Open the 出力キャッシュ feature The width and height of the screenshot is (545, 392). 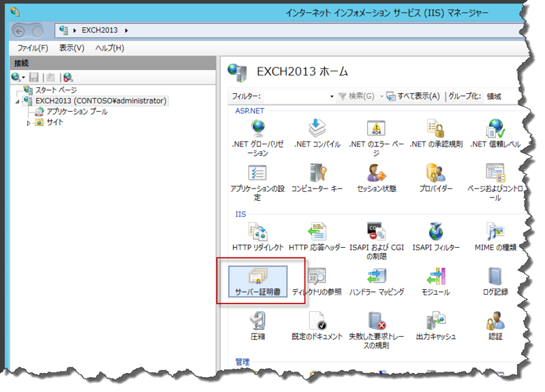pos(436,326)
